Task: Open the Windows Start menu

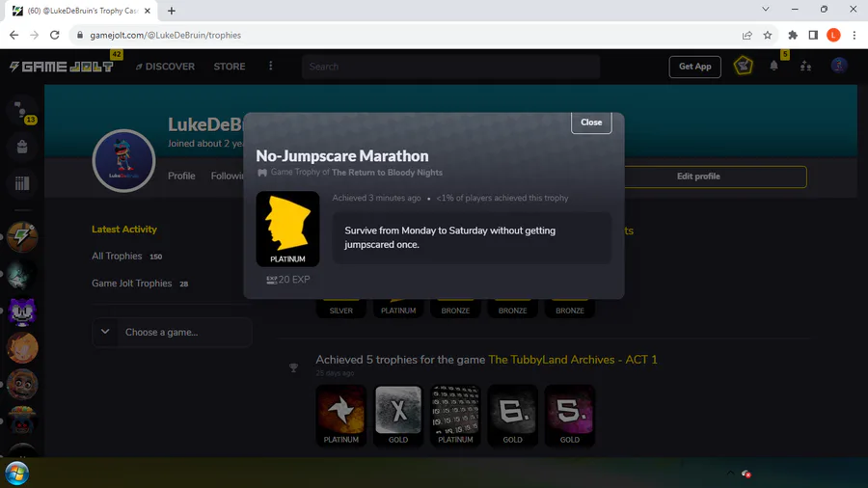Action: pyautogui.click(x=17, y=474)
